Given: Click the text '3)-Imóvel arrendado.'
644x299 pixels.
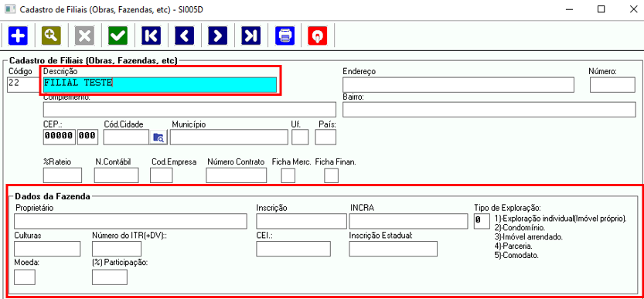Looking at the screenshot, I should (x=529, y=236).
